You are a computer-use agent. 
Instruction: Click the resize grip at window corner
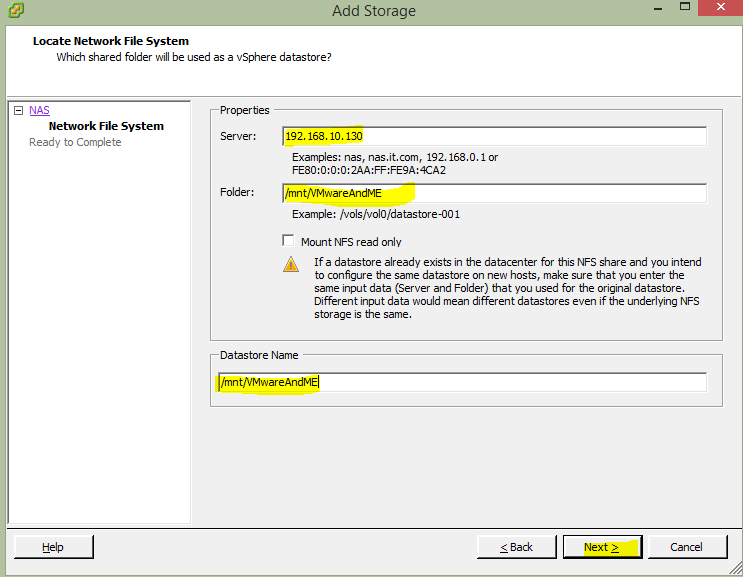(x=736, y=568)
